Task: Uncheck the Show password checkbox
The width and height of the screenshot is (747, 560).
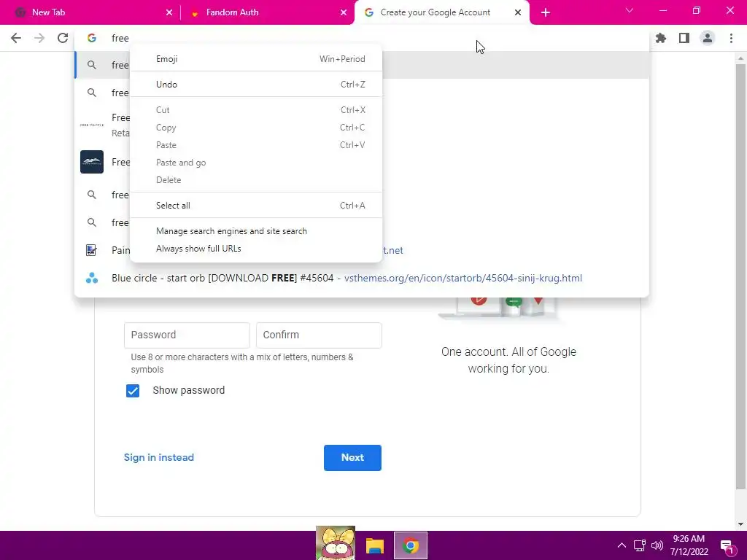Action: (133, 391)
